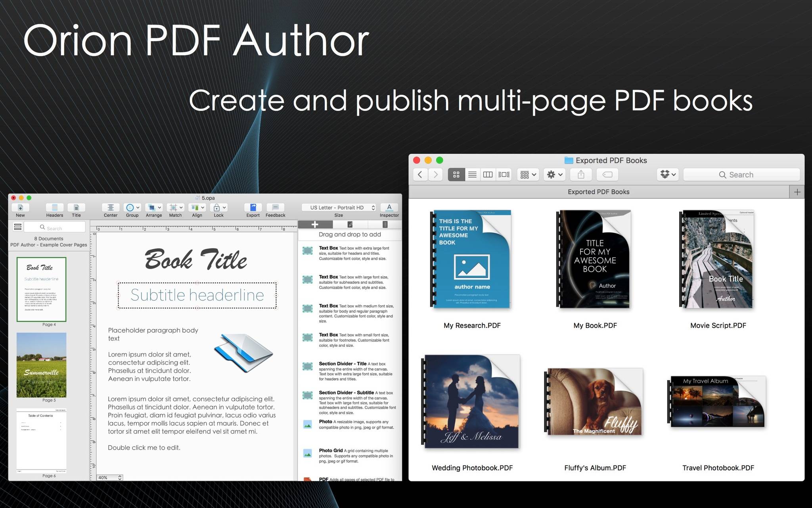Open the Dropbox dropdown in Finder
Screen dimensions: 812x508
click(668, 175)
